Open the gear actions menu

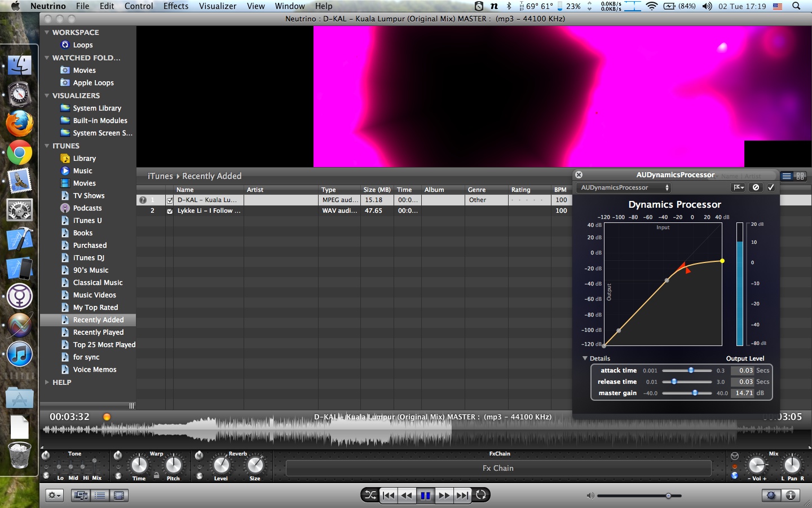coord(55,495)
